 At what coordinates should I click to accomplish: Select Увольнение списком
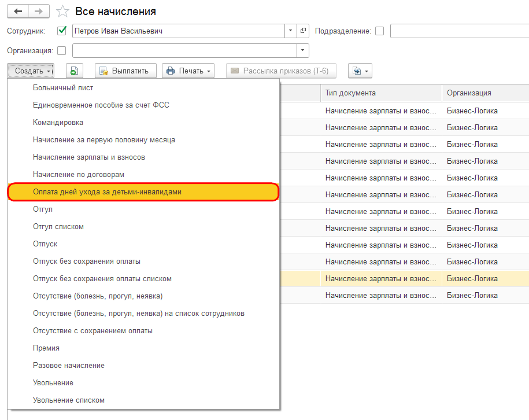143,400
